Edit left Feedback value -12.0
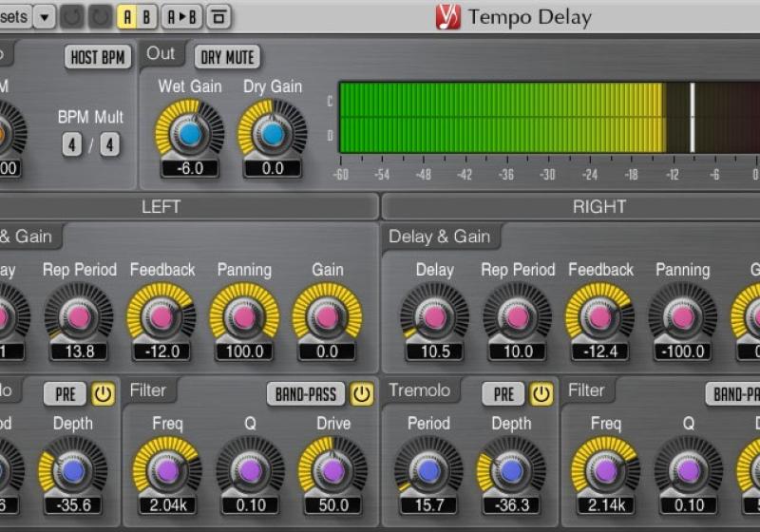This screenshot has height=532, width=760. tap(161, 351)
